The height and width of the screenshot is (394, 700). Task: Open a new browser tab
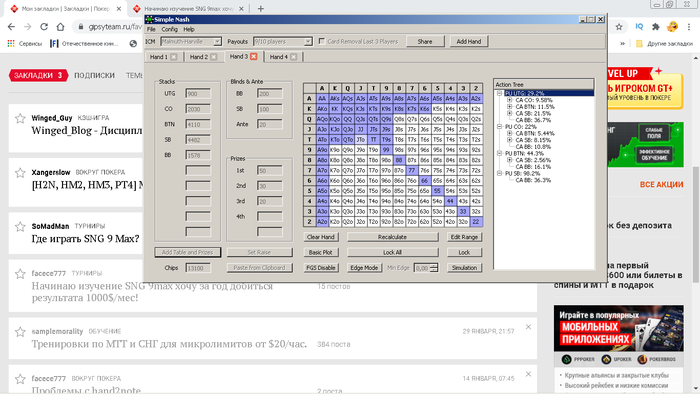point(261,8)
